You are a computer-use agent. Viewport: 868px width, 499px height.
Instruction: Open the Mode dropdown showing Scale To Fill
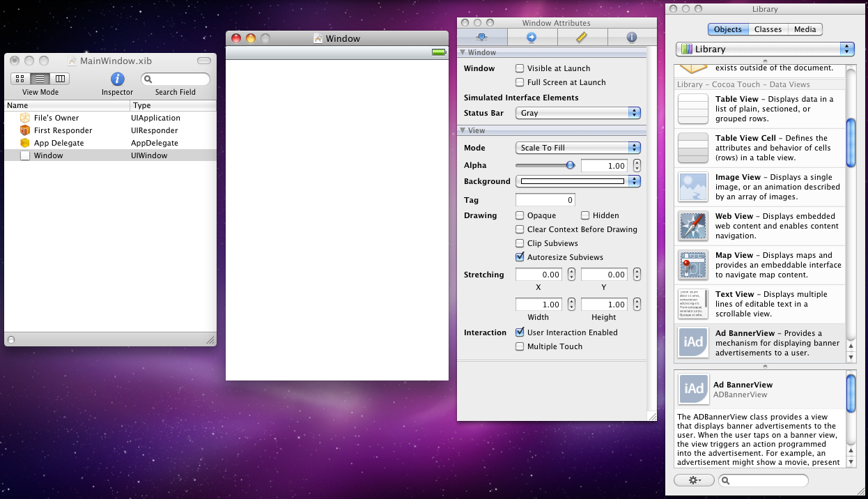tap(578, 147)
